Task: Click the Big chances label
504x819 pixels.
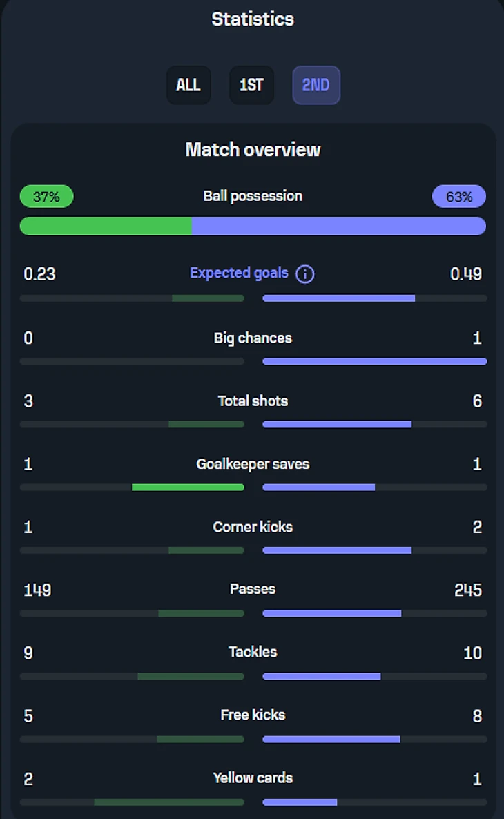Action: [x=253, y=338]
